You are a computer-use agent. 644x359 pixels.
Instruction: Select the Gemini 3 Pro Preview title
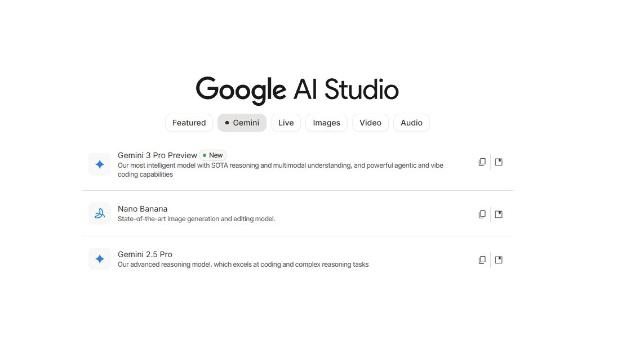click(x=157, y=155)
